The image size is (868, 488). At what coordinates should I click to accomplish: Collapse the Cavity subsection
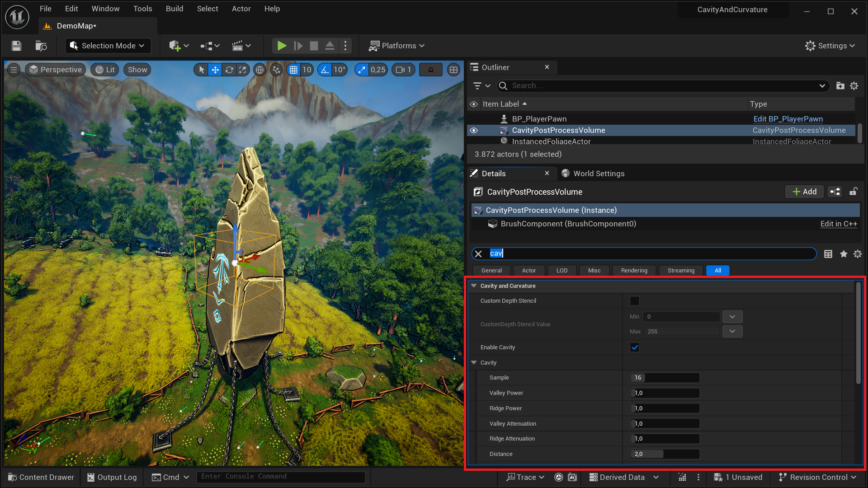click(x=474, y=362)
